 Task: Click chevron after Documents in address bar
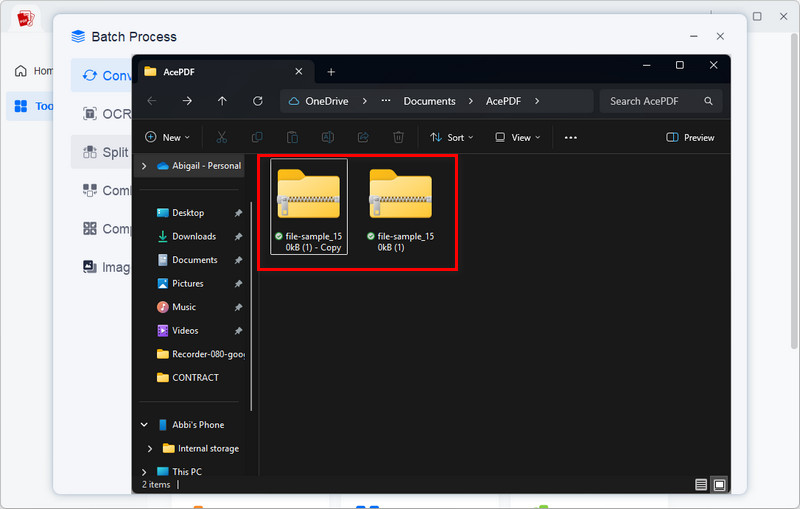pos(470,101)
